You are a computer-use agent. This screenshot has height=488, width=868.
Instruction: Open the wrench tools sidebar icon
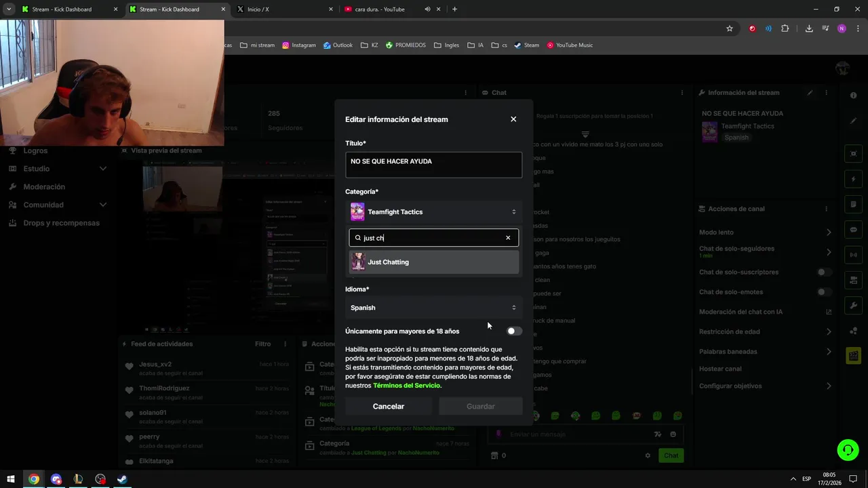[853, 306]
